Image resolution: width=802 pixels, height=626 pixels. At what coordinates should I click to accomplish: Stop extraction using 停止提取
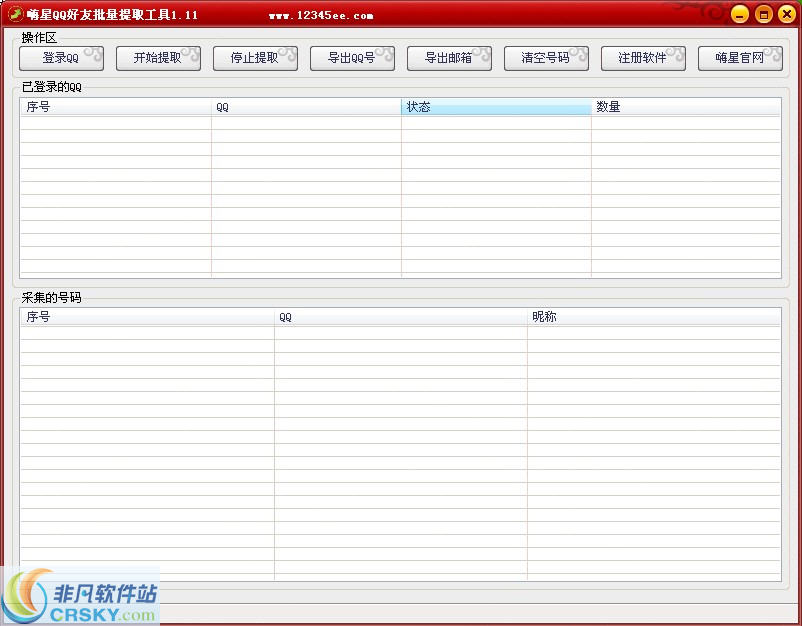255,58
